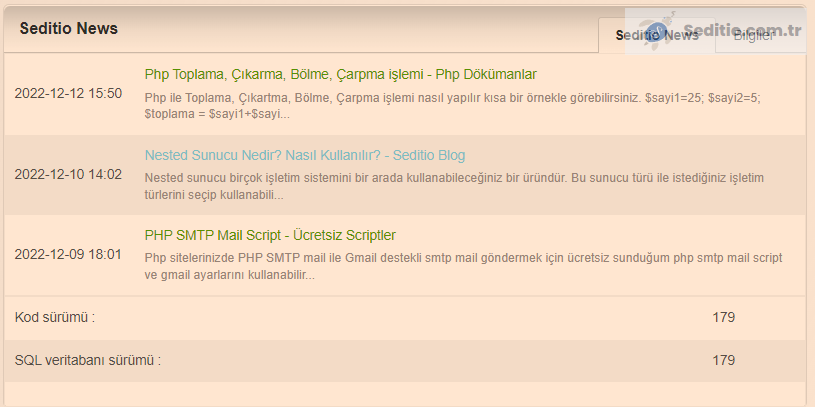Select the Php sitelerinizde PHP SMTP description
The image size is (815, 407).
[x=464, y=267]
